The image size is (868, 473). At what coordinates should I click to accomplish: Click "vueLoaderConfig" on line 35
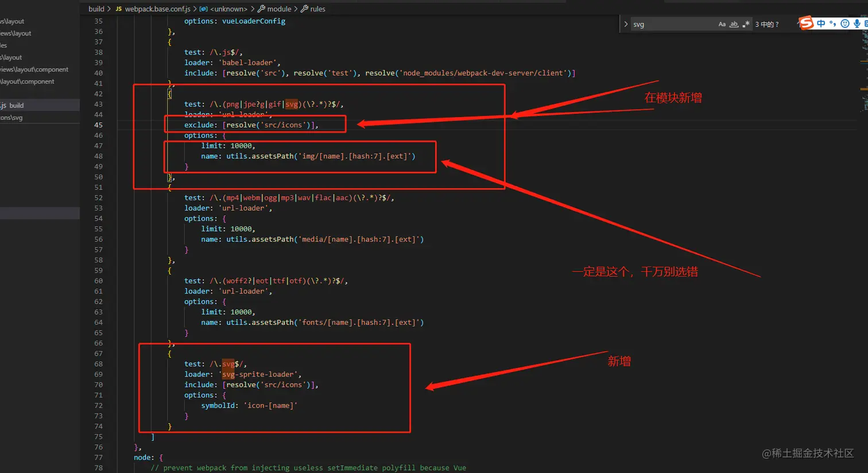254,21
